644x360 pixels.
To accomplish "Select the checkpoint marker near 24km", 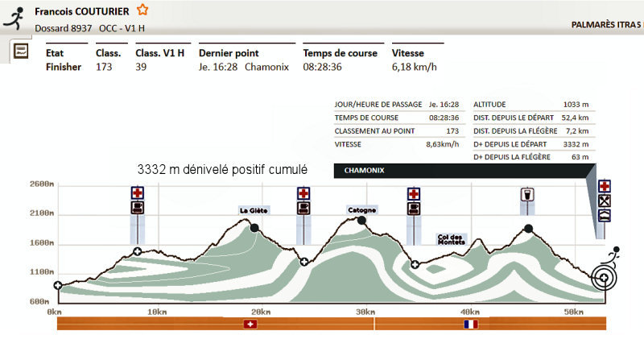I will [x=304, y=262].
